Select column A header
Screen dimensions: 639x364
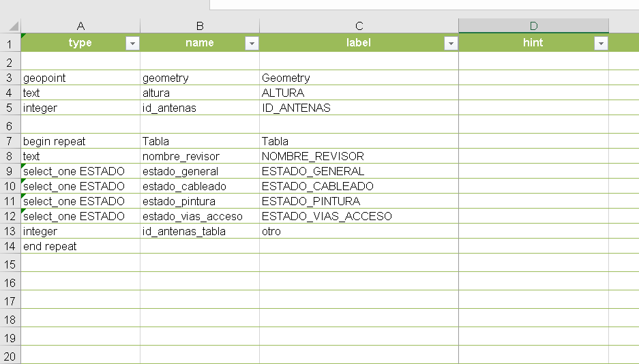pos(80,26)
